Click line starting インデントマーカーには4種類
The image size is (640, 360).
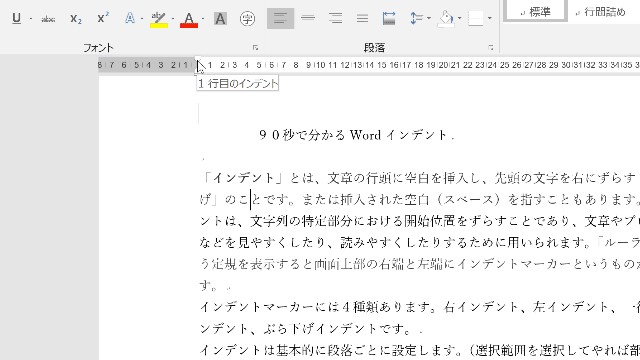[420, 307]
